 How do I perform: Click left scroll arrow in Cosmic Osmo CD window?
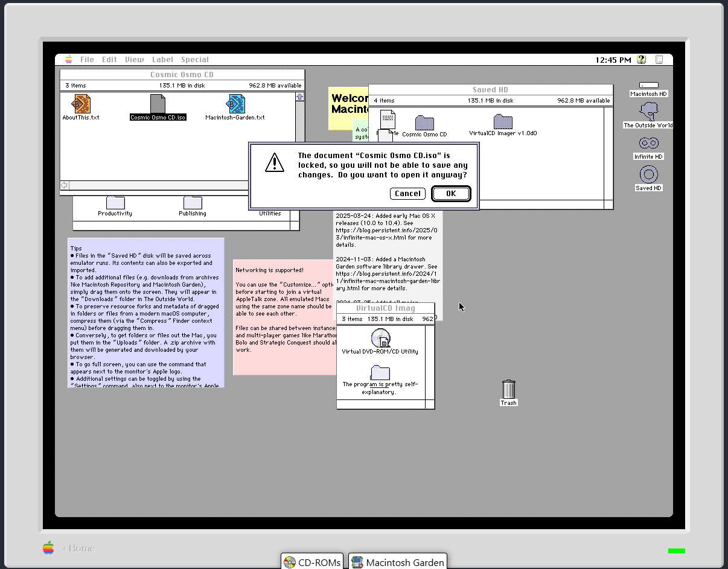65,185
